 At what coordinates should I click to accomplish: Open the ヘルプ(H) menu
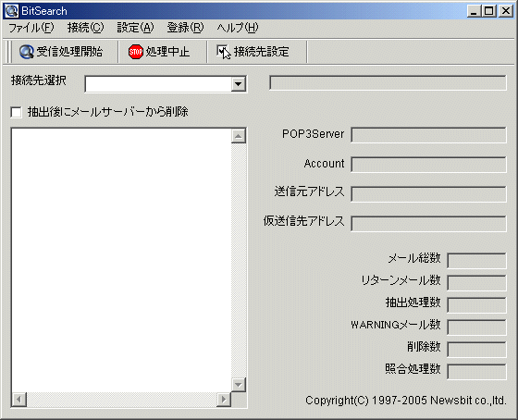(x=238, y=28)
